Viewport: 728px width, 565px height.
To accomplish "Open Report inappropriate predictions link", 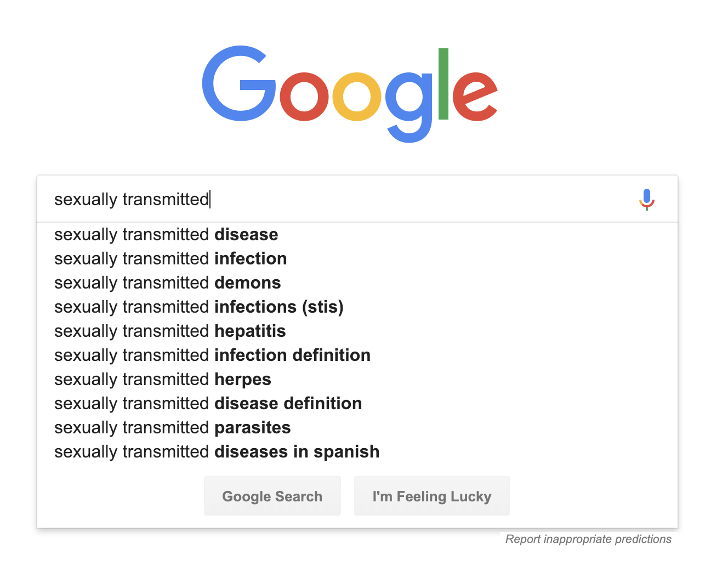I will [588, 539].
